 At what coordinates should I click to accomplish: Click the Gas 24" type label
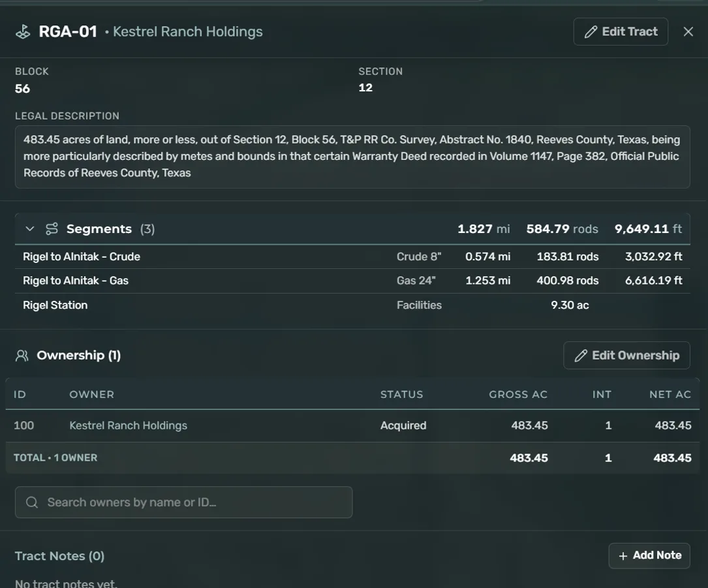point(416,281)
